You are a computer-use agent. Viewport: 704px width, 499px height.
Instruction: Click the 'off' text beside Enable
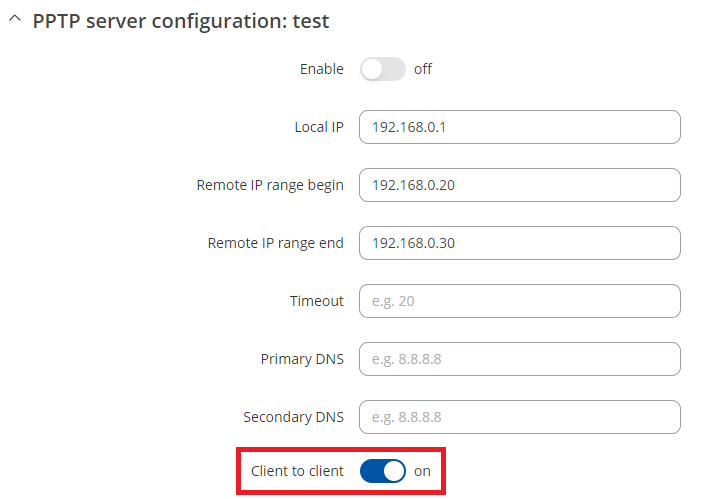point(422,69)
